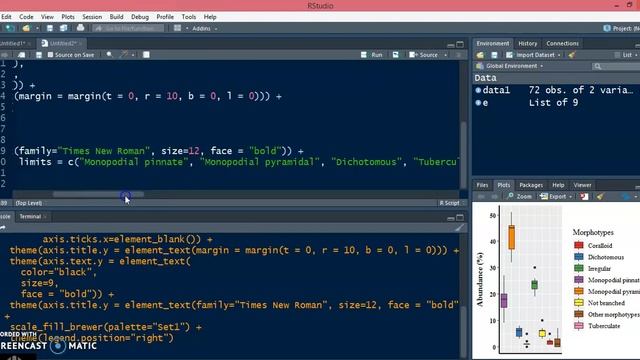
Task: Open the R Script file type selector
Action: (451, 203)
